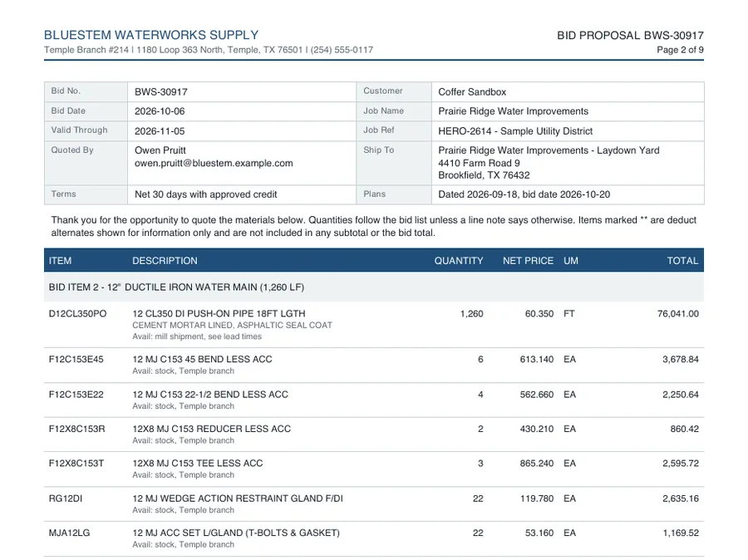The width and height of the screenshot is (748, 560).
Task: Click the Page 2 of 9 indicator
Action: point(680,50)
